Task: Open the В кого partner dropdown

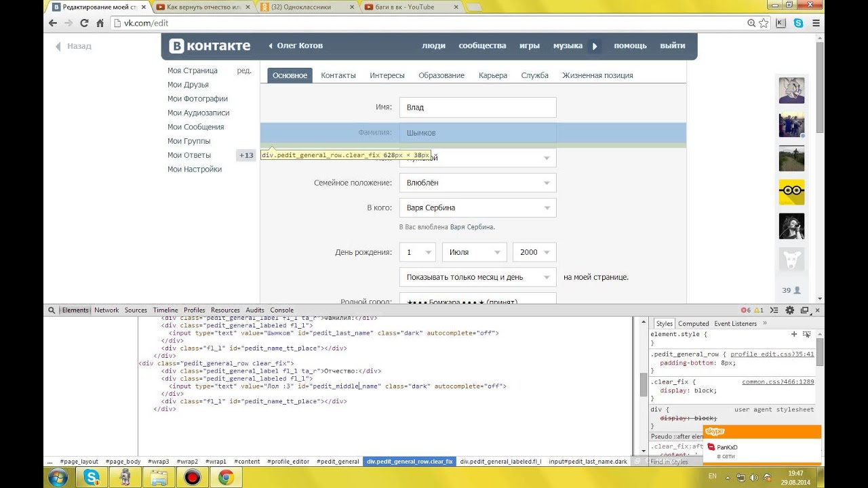Action: 478,208
